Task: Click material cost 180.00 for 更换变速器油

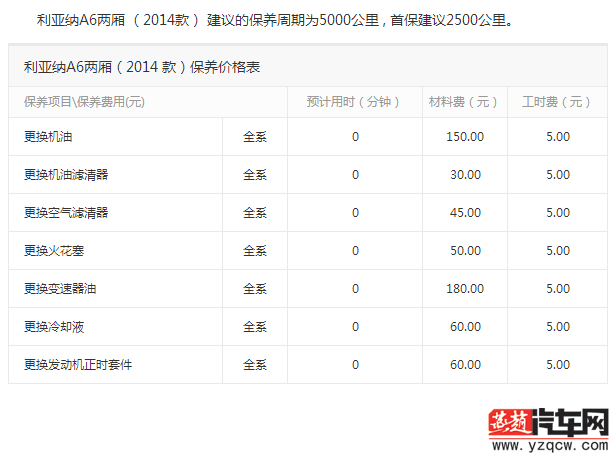Action: tap(465, 289)
